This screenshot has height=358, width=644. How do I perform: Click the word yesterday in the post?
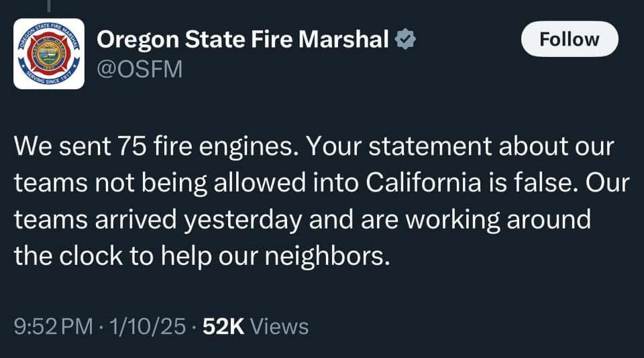pyautogui.click(x=243, y=220)
